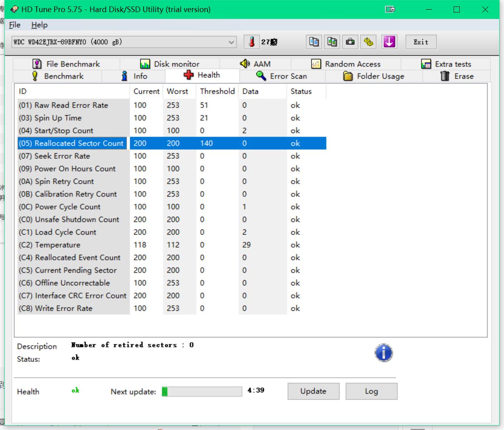Open the Disk monitor tab

point(170,64)
